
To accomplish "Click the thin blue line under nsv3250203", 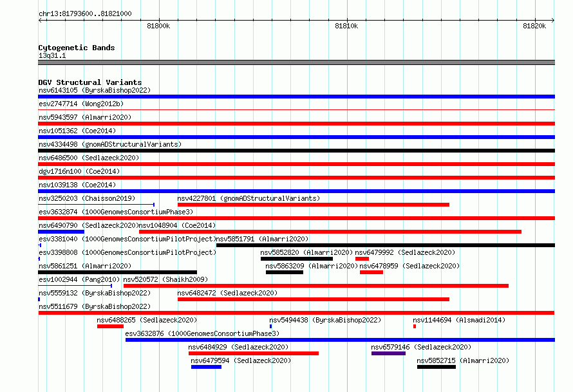I will point(96,205).
